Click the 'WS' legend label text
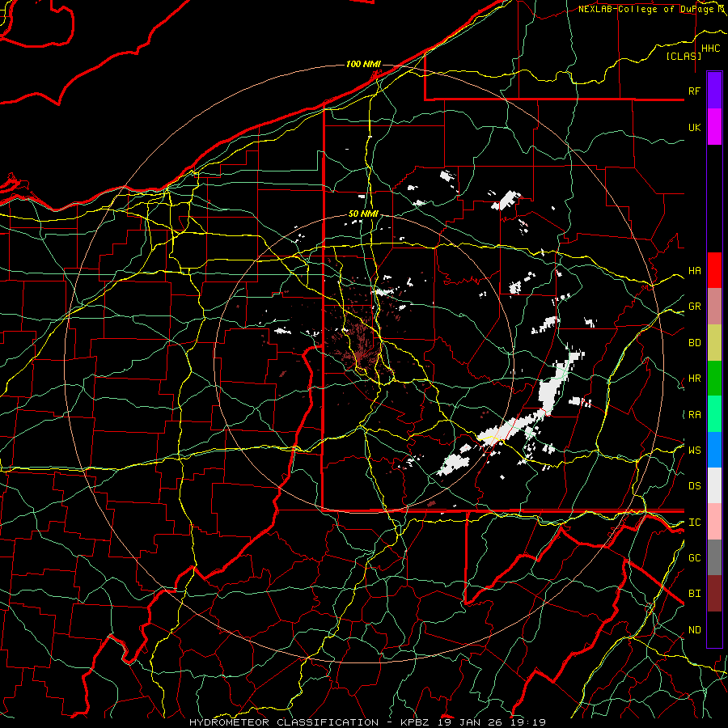 point(694,450)
